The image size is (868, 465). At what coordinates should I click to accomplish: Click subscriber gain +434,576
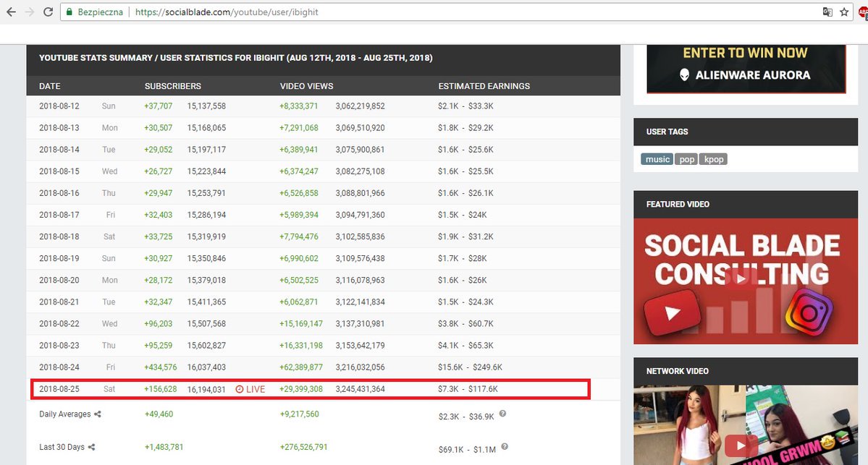(161, 367)
